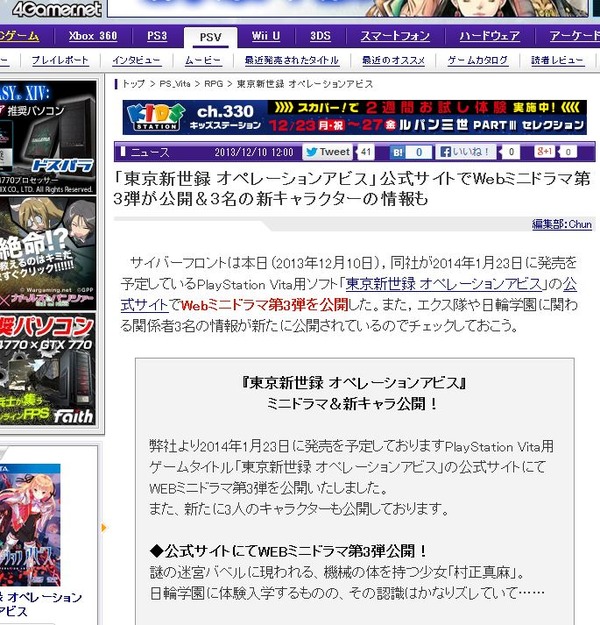This screenshot has height=625, width=600.
Task: Open the ハードウェア tab
Action: (489, 36)
